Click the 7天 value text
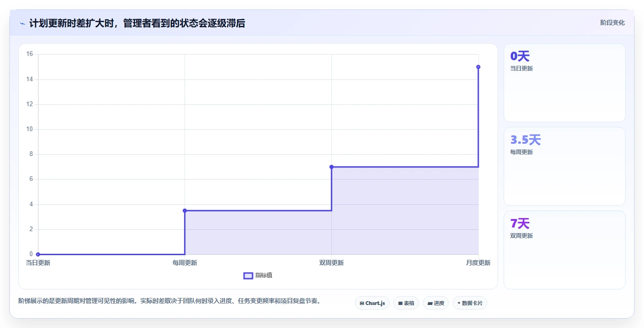 520,224
